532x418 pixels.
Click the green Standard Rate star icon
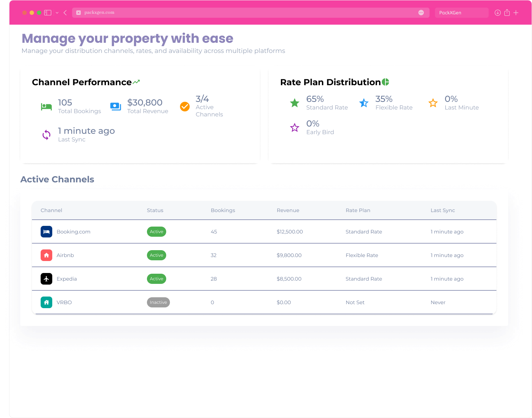295,103
